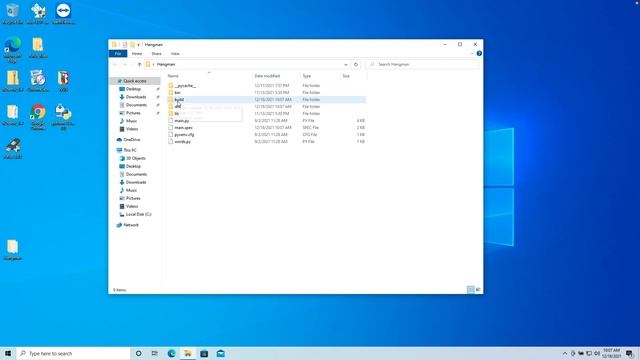Select OneDrive in the navigation pane
The height and width of the screenshot is (360, 640).
131,140
